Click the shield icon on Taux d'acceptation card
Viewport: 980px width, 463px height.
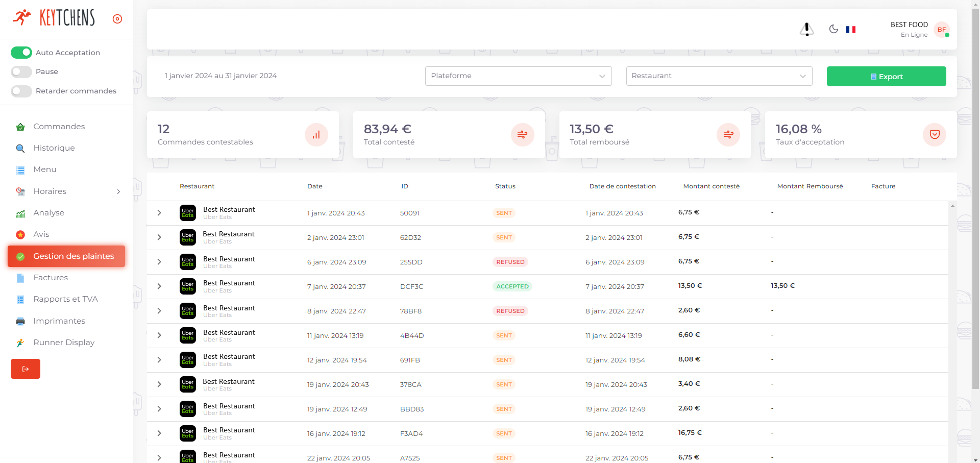click(934, 135)
